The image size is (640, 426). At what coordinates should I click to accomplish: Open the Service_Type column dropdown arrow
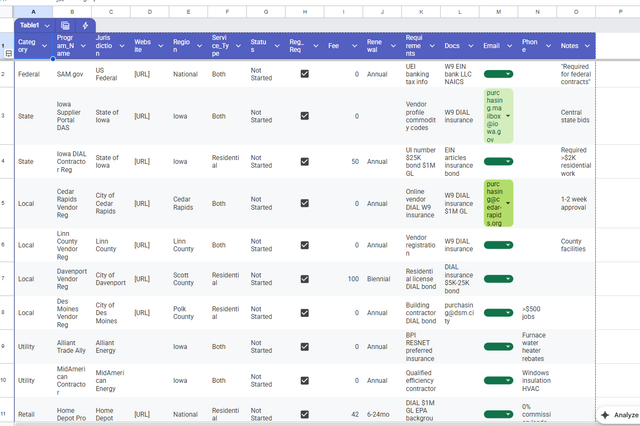click(x=238, y=46)
